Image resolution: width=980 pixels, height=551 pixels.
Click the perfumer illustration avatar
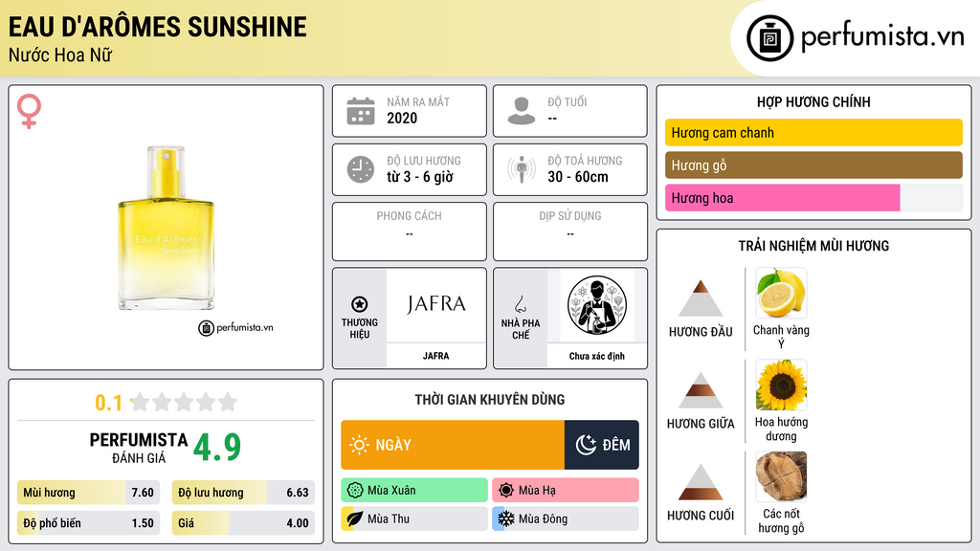click(597, 305)
